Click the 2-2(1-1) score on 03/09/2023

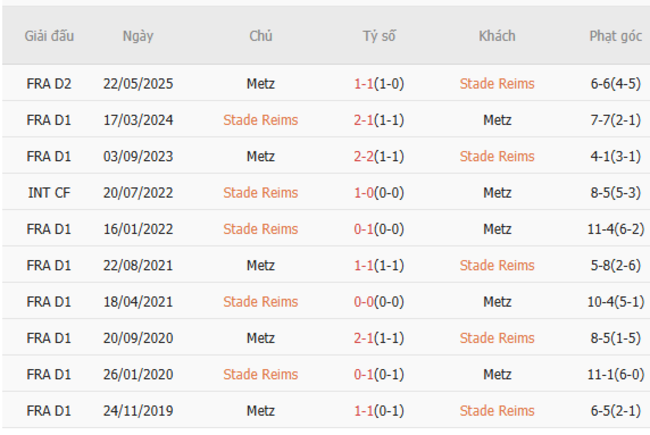point(379,156)
